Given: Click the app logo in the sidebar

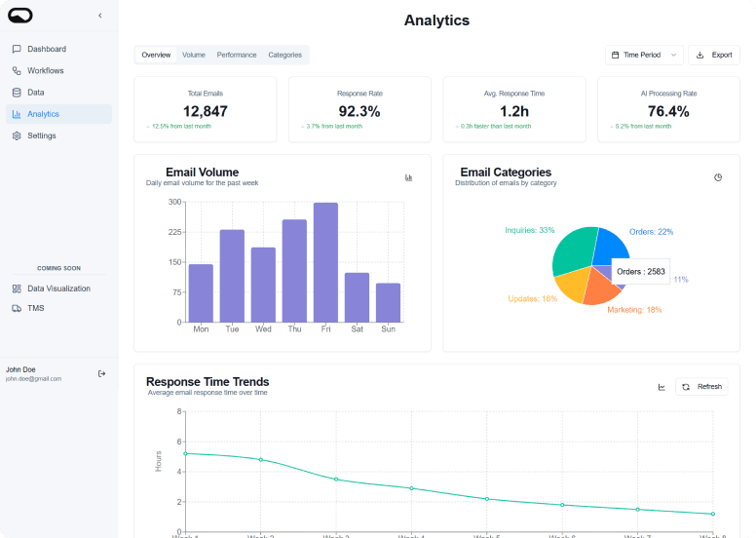Looking at the screenshot, I should point(20,16).
